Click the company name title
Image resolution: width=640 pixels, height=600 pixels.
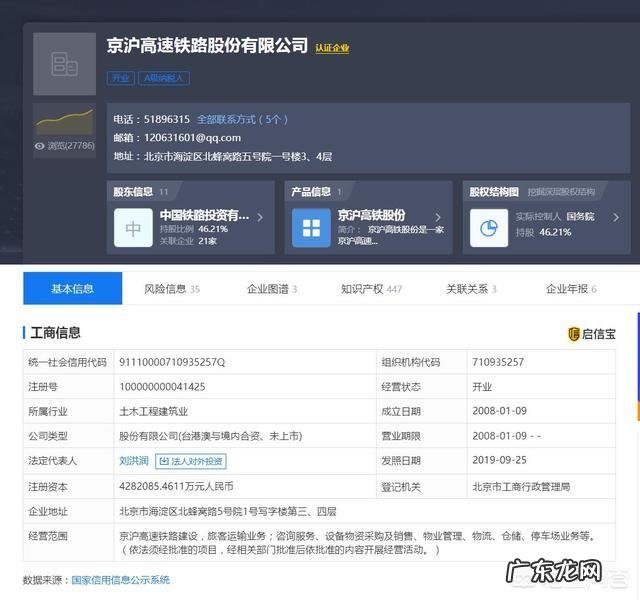click(207, 45)
